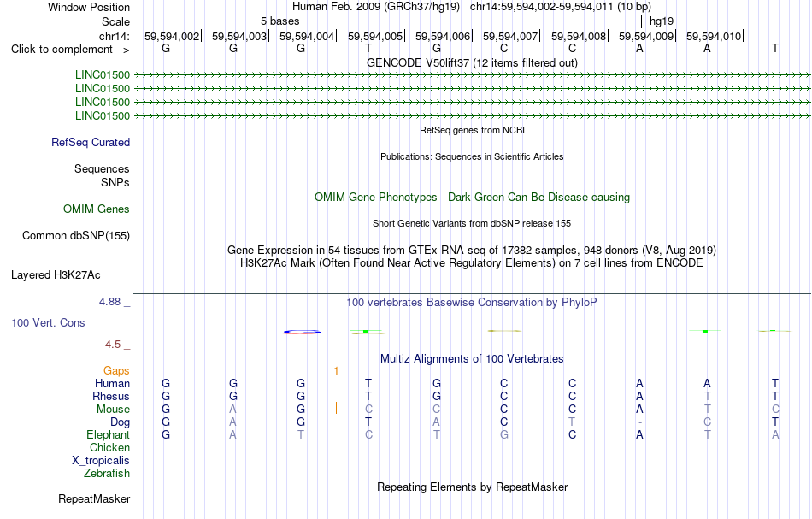The height and width of the screenshot is (519, 812).
Task: Click the 59,594,008 ruler position
Action: (579, 36)
